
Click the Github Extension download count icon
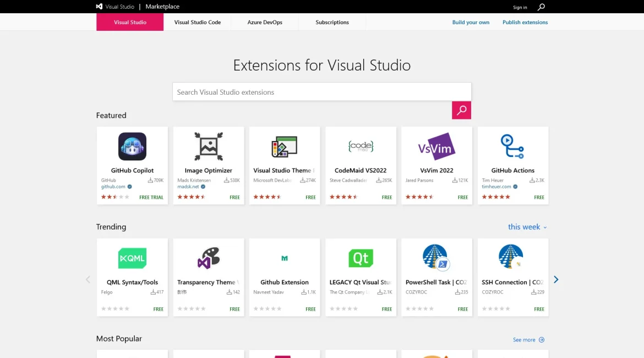point(304,292)
